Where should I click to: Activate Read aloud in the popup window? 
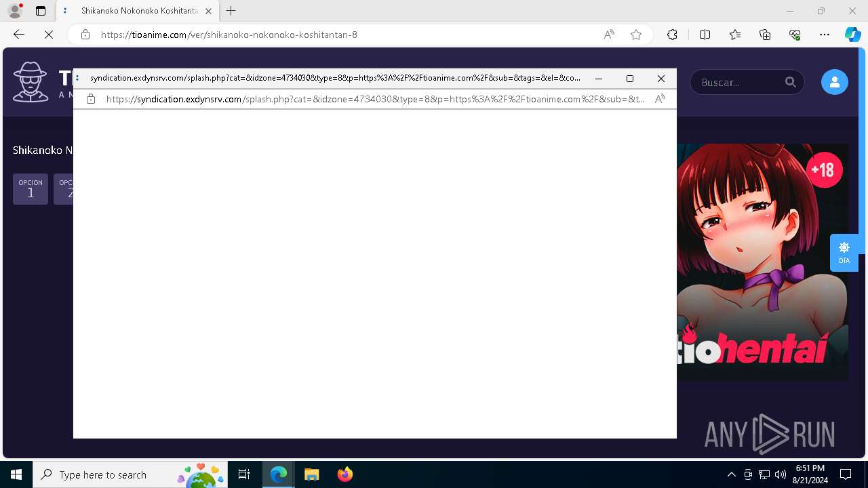coord(660,99)
